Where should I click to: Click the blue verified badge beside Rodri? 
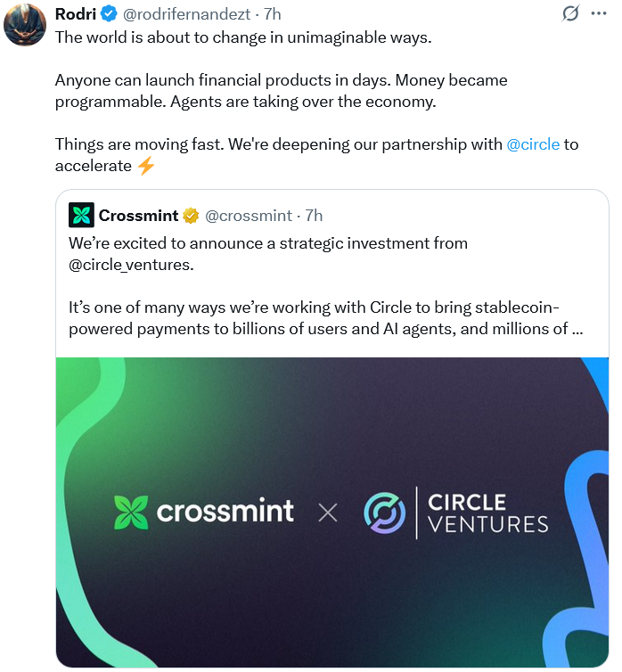108,14
